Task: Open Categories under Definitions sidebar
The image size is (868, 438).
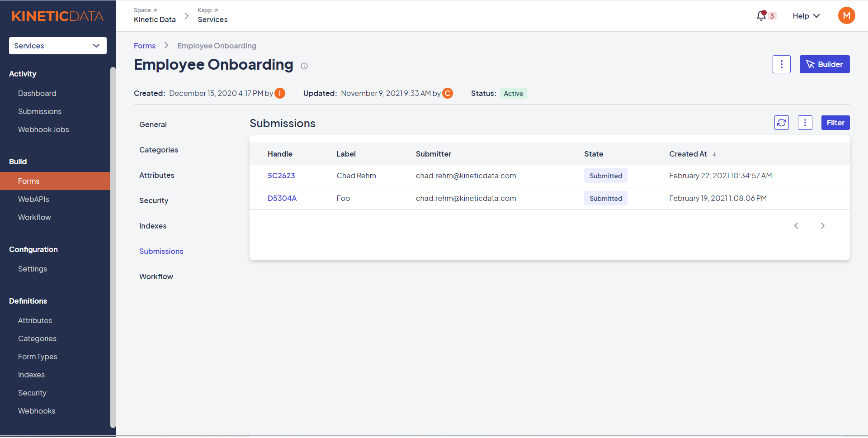Action: [x=37, y=338]
